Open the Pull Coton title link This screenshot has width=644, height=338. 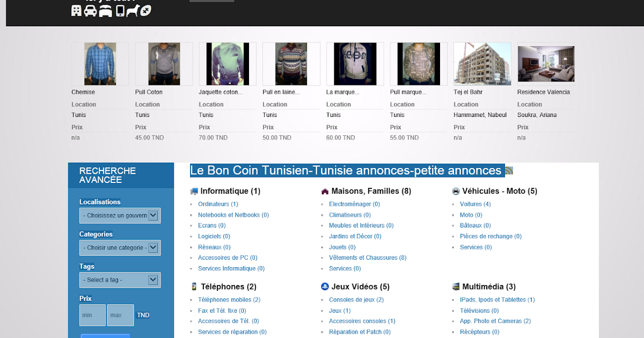(x=149, y=92)
